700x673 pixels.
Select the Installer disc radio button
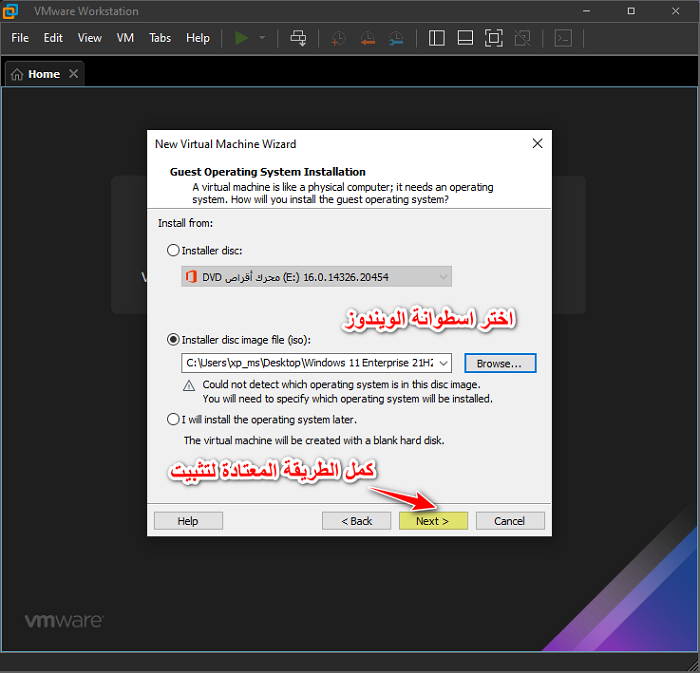click(x=173, y=250)
